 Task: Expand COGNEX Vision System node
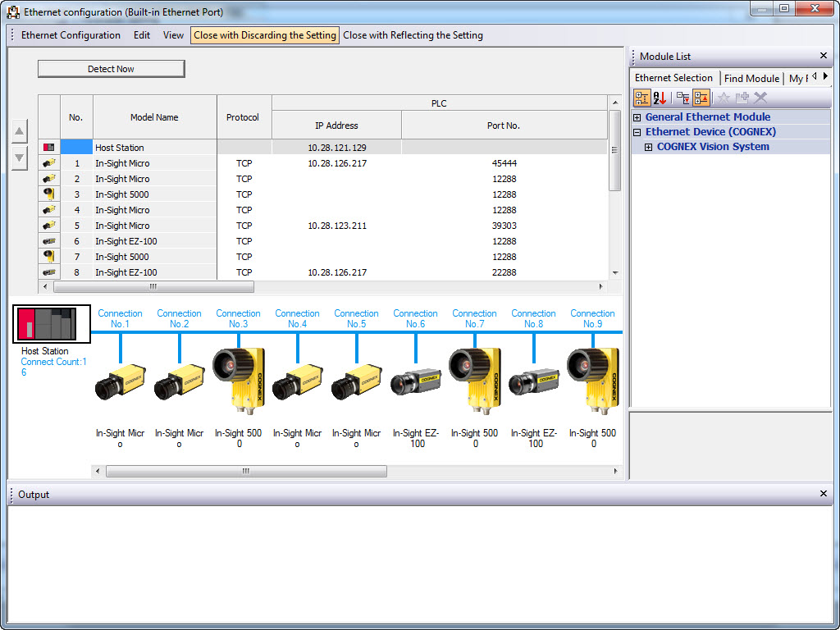[x=648, y=148]
